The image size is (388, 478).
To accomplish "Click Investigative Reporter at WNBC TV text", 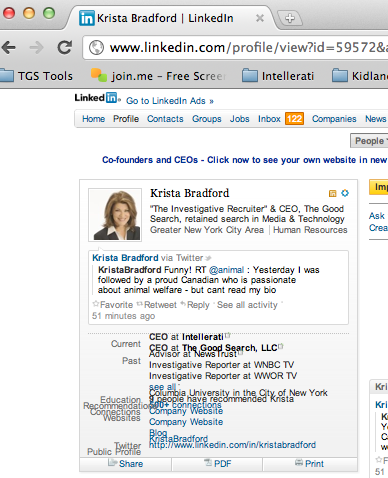I will coord(222,365).
